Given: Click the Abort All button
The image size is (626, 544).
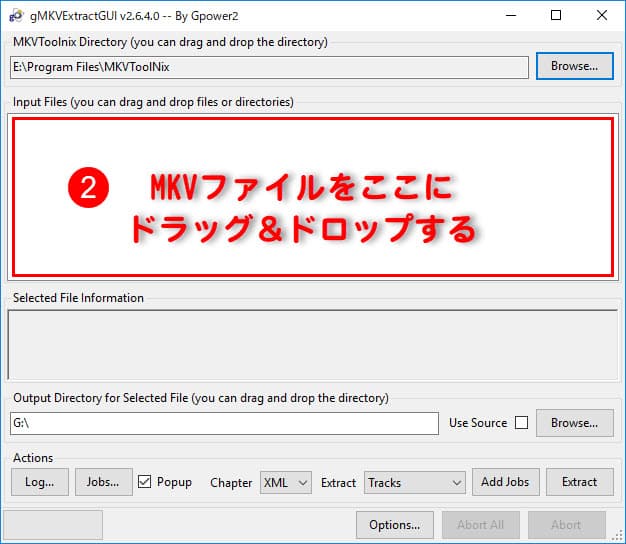Looking at the screenshot, I should coord(480,525).
